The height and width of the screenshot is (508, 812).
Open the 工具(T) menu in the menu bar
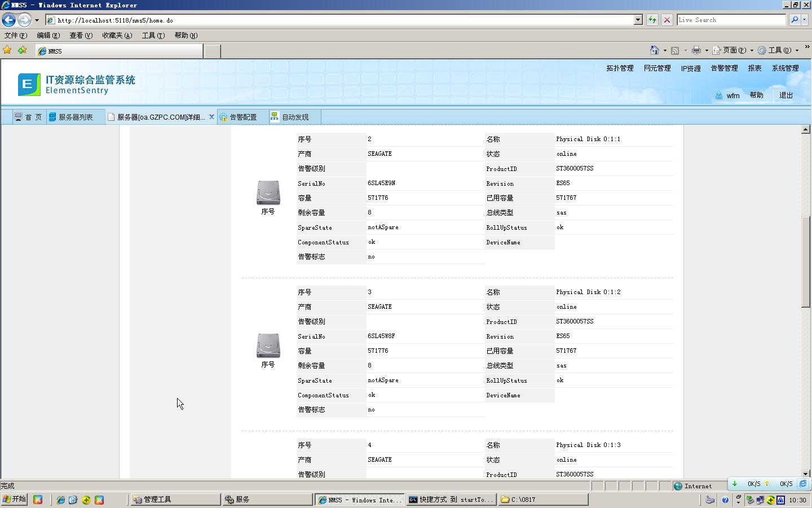click(x=153, y=35)
